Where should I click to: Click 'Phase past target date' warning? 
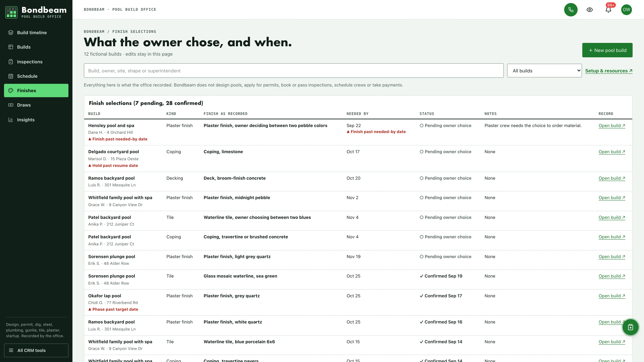pyautogui.click(x=113, y=309)
